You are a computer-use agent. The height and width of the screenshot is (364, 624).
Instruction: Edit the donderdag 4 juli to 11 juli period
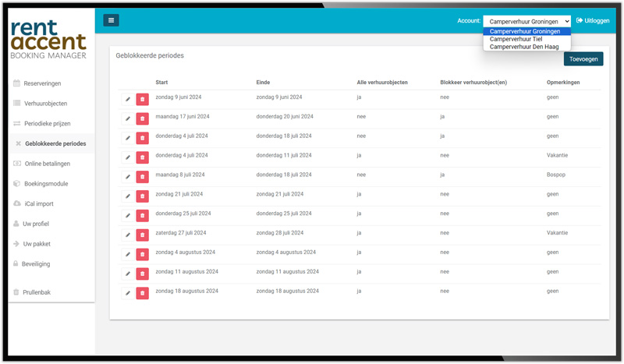128,157
